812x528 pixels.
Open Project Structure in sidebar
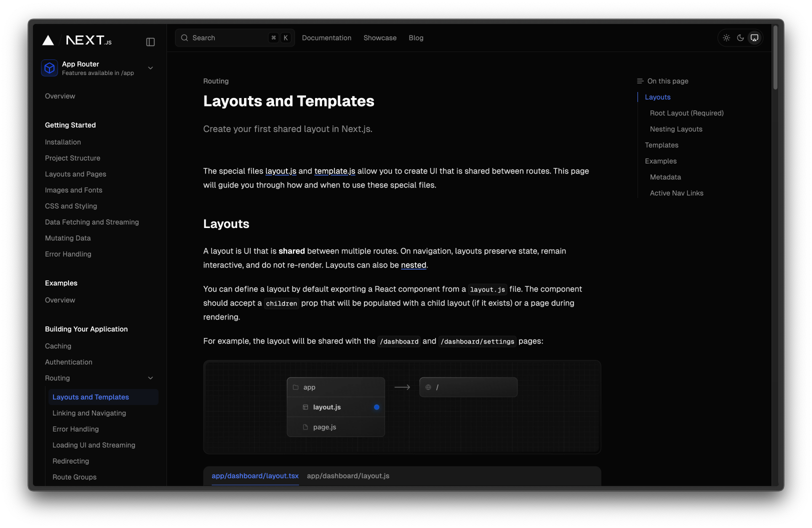coord(72,158)
